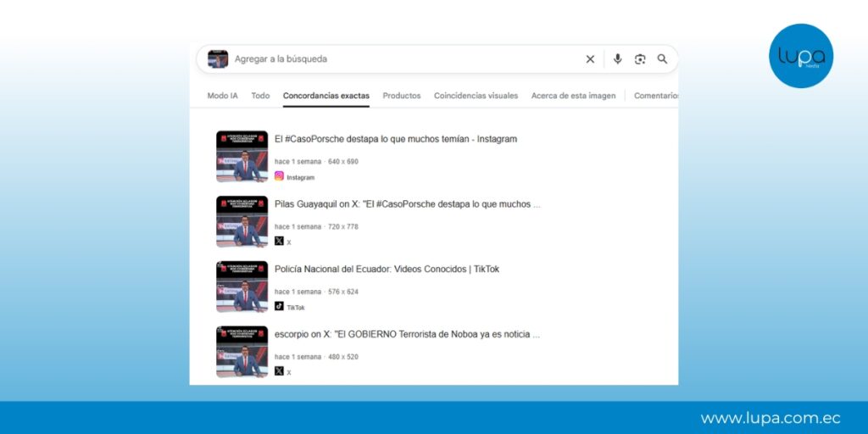Click the X icon under Pilas Guayaquil result
The width and height of the screenshot is (868, 434).
(279, 242)
